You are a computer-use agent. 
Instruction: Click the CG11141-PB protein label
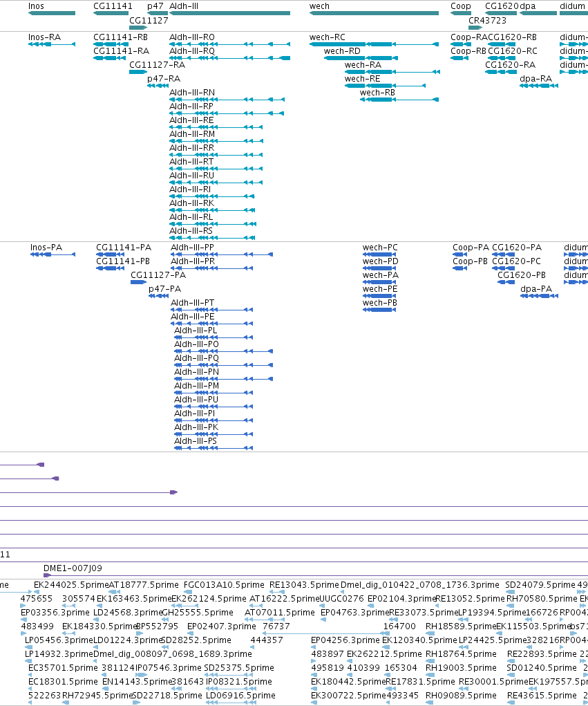123,261
